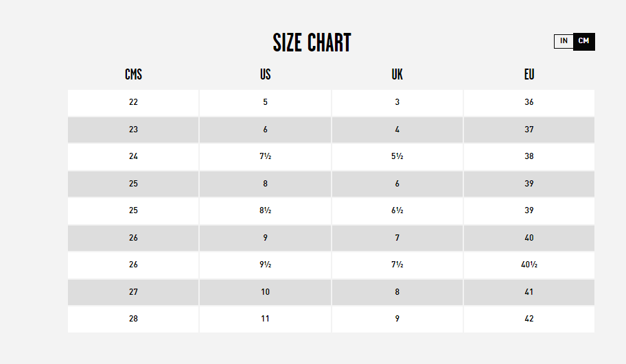This screenshot has height=364, width=626.
Task: Click US size 10 cell
Action: pos(265,292)
